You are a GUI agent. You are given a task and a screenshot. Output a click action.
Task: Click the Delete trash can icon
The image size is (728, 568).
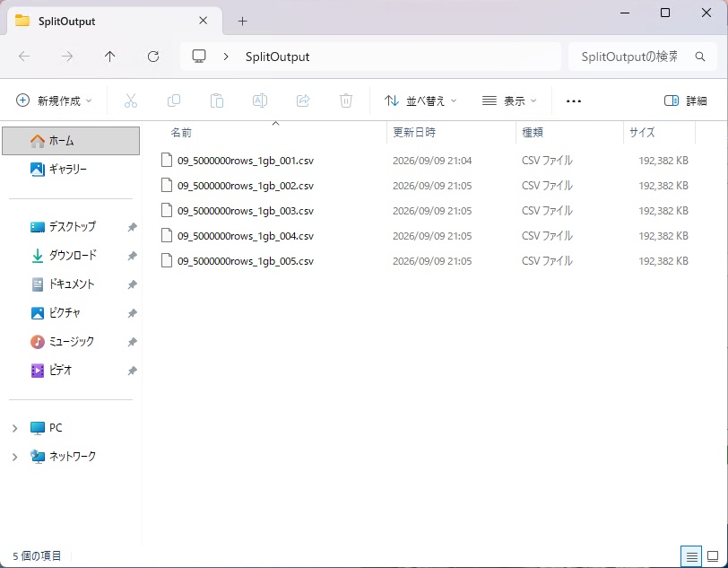point(346,100)
